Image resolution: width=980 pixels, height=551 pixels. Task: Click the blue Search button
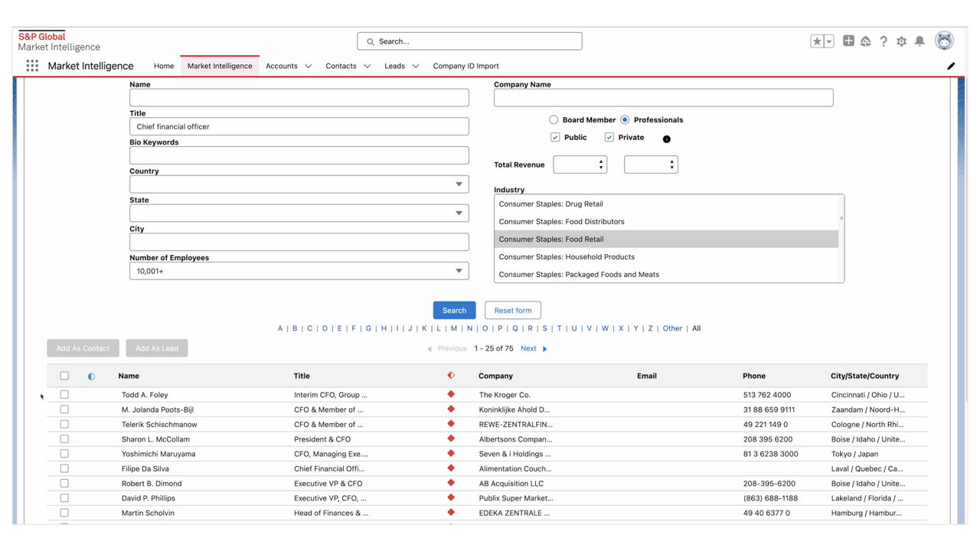click(x=454, y=310)
